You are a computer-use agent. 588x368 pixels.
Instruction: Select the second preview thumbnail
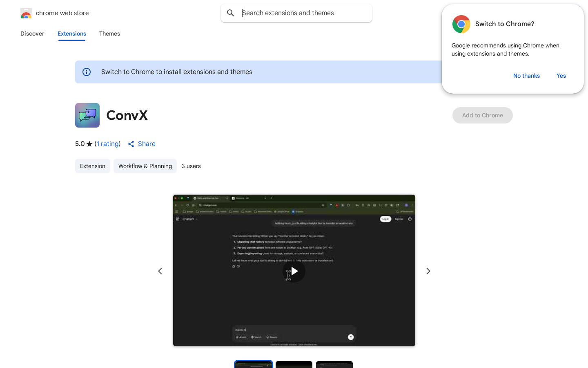(294, 364)
